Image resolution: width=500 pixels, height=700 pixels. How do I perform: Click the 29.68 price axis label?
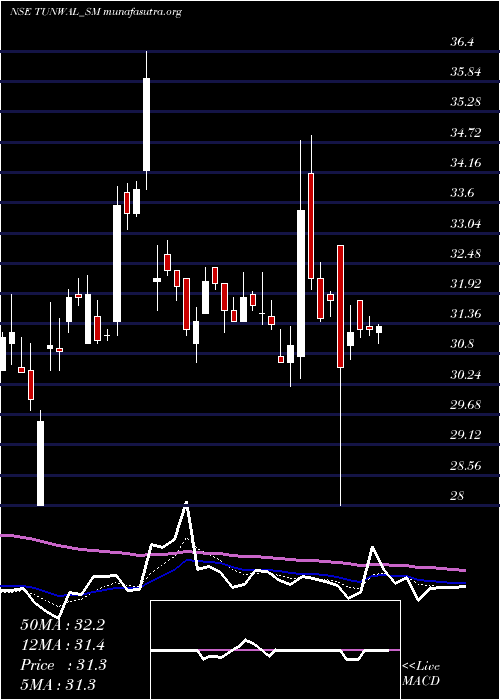tap(466, 404)
